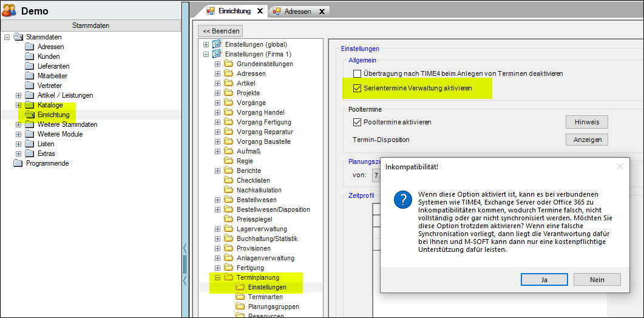This screenshot has width=644, height=318.
Task: Confirm the dialog with Ja
Action: (x=544, y=279)
